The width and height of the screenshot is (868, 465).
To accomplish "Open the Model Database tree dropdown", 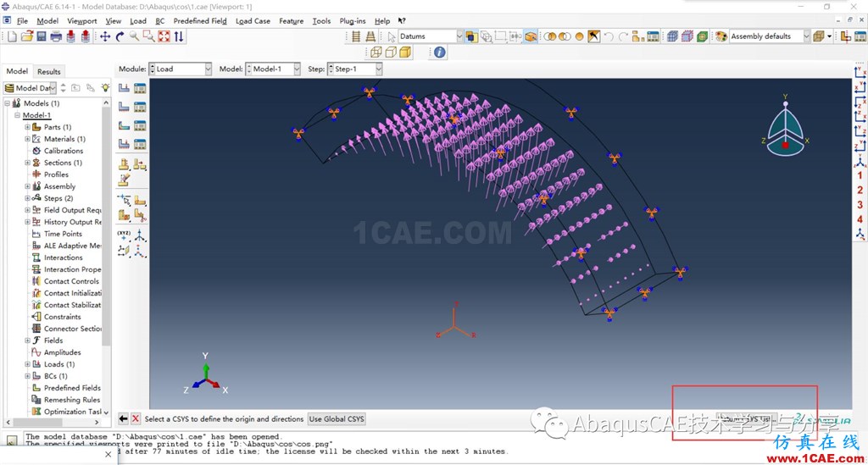I will pos(30,88).
